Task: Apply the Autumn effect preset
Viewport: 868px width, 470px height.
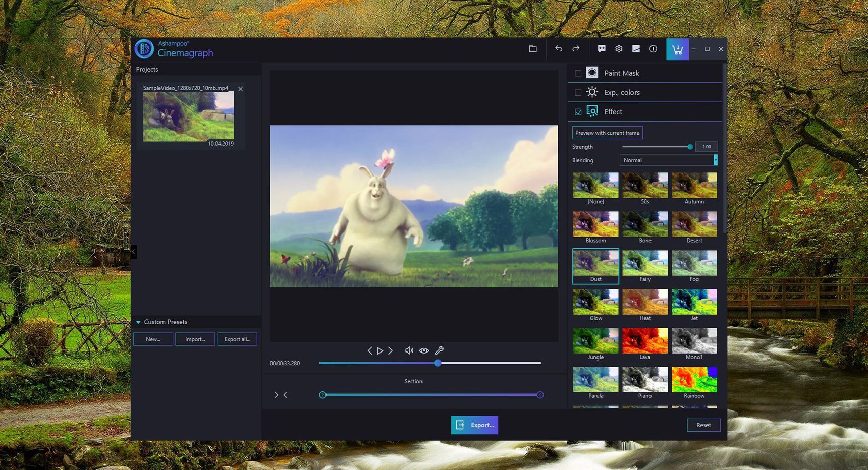Action: 694,189
